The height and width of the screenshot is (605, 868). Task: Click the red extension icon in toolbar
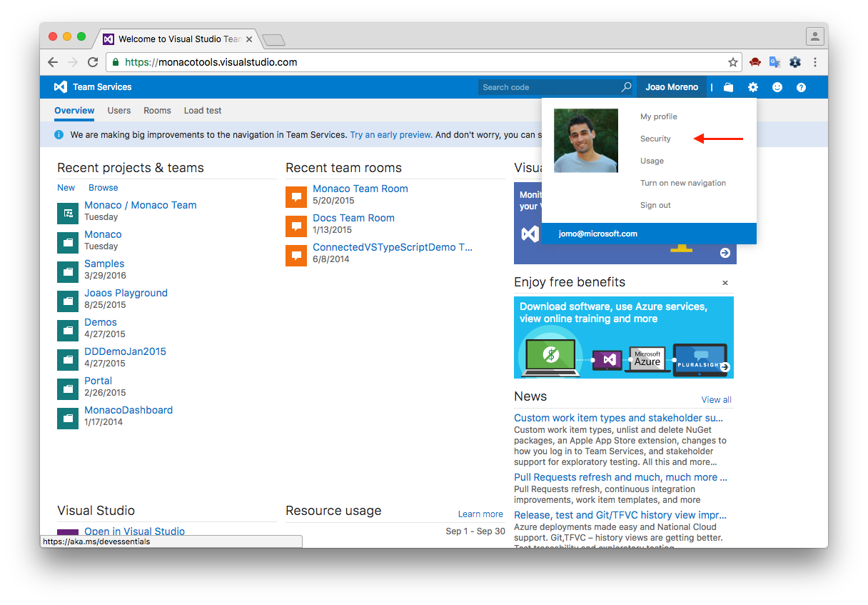click(755, 62)
